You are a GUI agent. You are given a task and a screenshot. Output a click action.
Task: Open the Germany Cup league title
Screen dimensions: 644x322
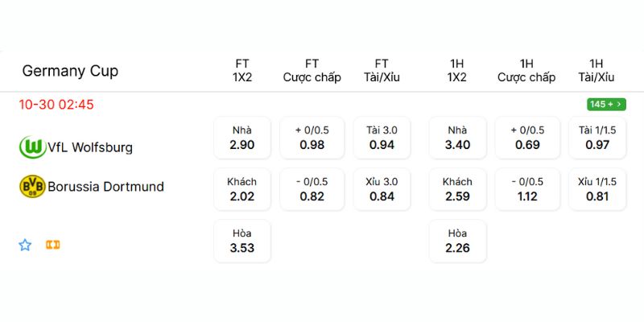(70, 71)
